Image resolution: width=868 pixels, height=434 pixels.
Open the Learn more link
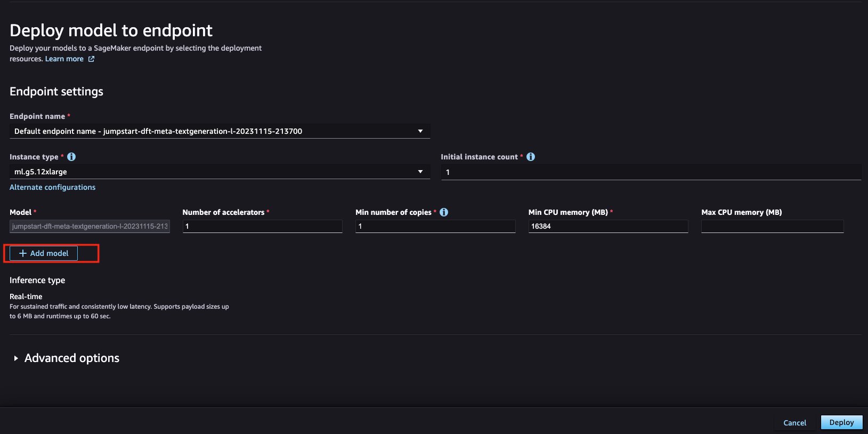pos(64,59)
